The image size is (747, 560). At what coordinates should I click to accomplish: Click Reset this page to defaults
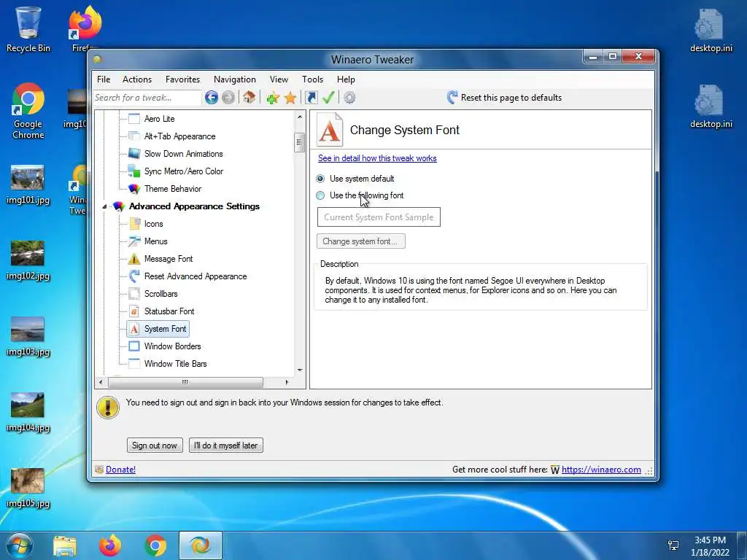tap(511, 98)
